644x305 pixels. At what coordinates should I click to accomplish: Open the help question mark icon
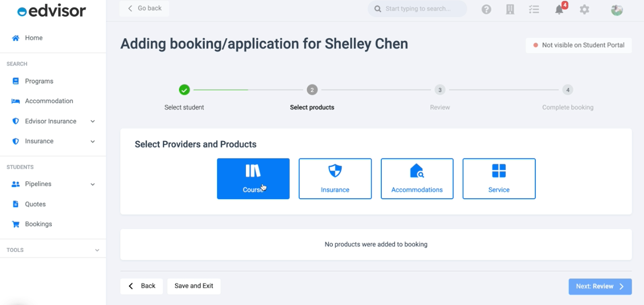(486, 9)
